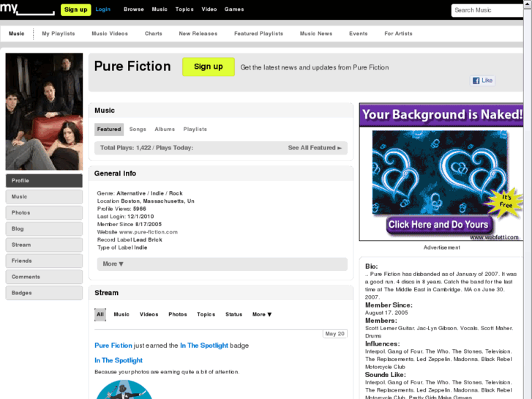Click the Pure Fiction band photo
Screen dimensions: 532x399
point(44,111)
